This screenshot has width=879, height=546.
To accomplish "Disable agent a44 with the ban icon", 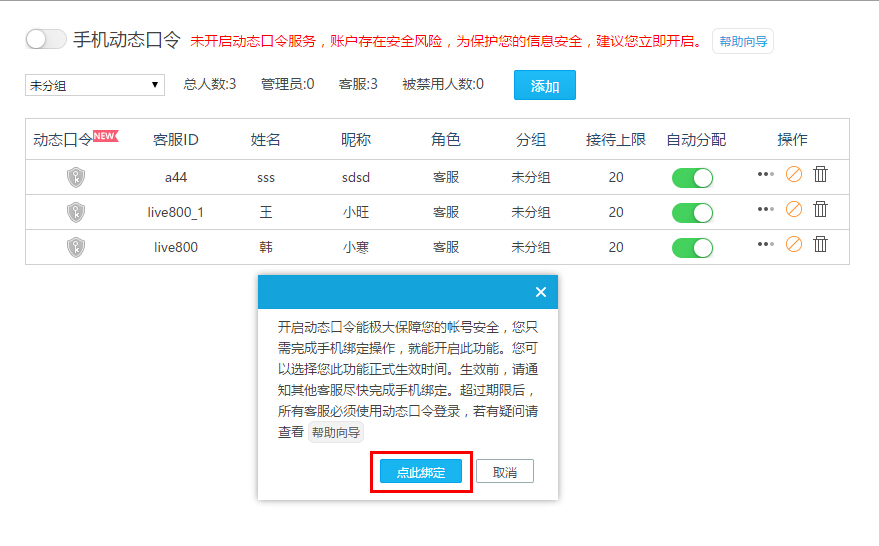I will point(794,174).
